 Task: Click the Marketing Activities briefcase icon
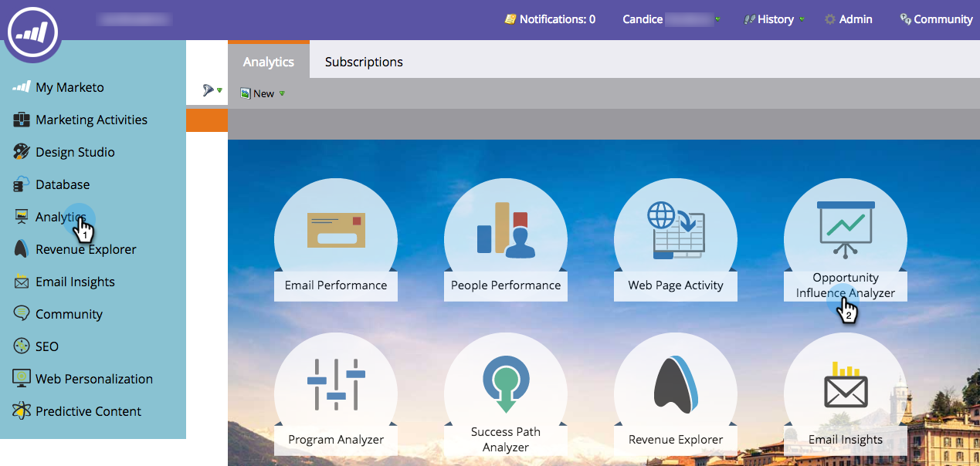[22, 120]
